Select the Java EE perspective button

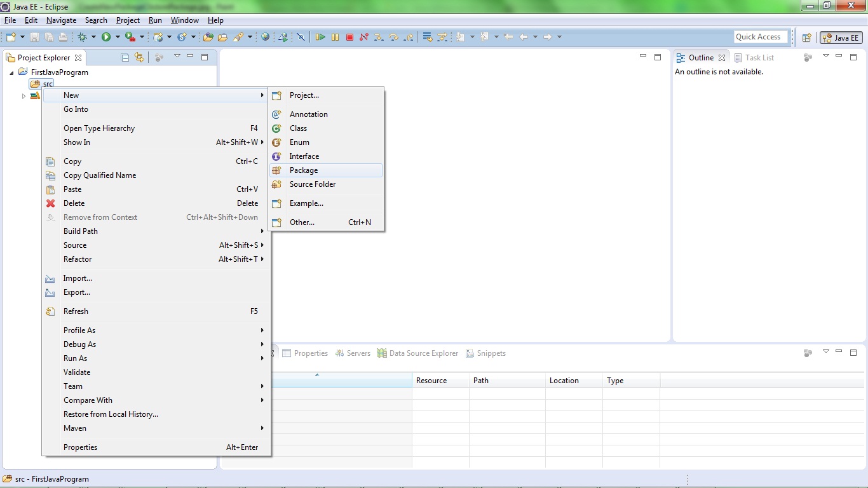(x=841, y=38)
